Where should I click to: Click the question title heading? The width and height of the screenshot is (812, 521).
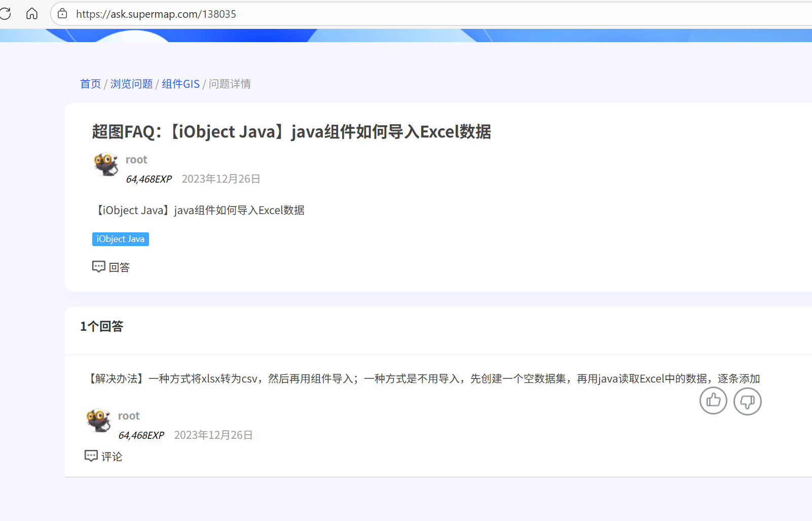point(291,132)
